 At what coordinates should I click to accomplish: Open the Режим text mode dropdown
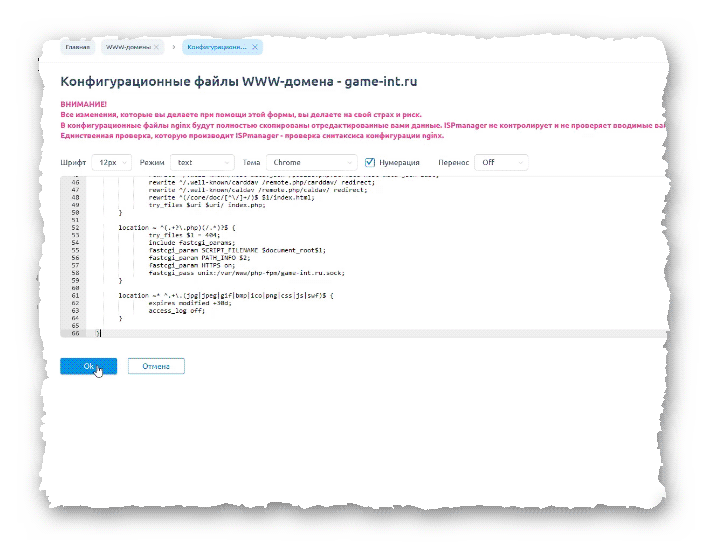pyautogui.click(x=202, y=162)
